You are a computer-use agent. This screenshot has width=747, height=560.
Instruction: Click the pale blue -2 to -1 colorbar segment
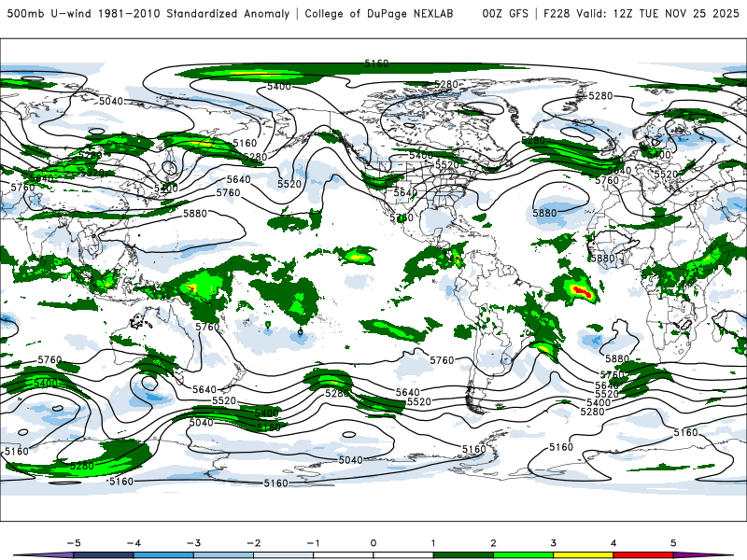[284, 555]
